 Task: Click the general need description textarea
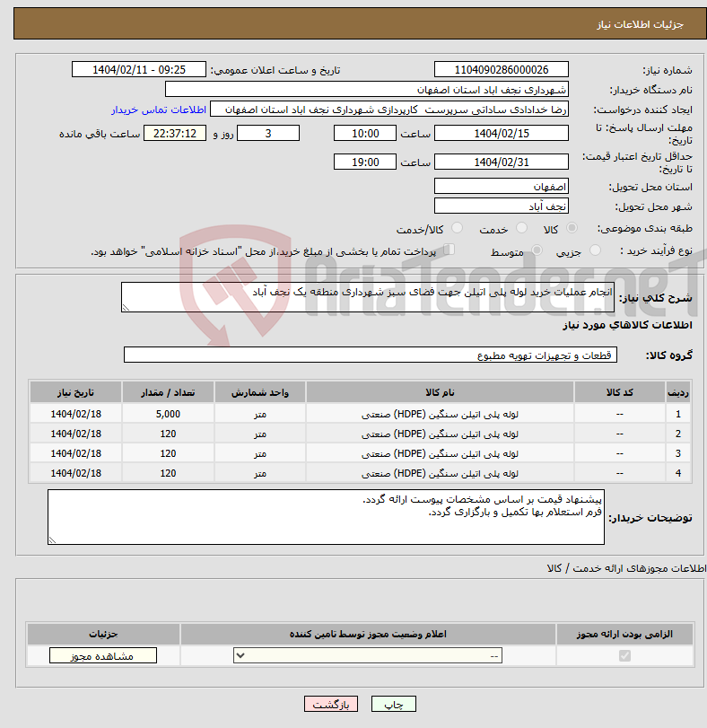click(368, 297)
